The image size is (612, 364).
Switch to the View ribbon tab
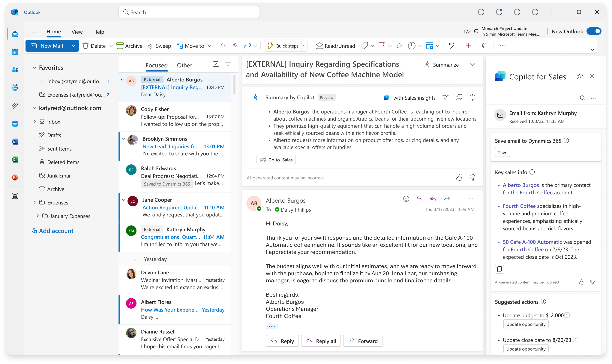click(77, 32)
